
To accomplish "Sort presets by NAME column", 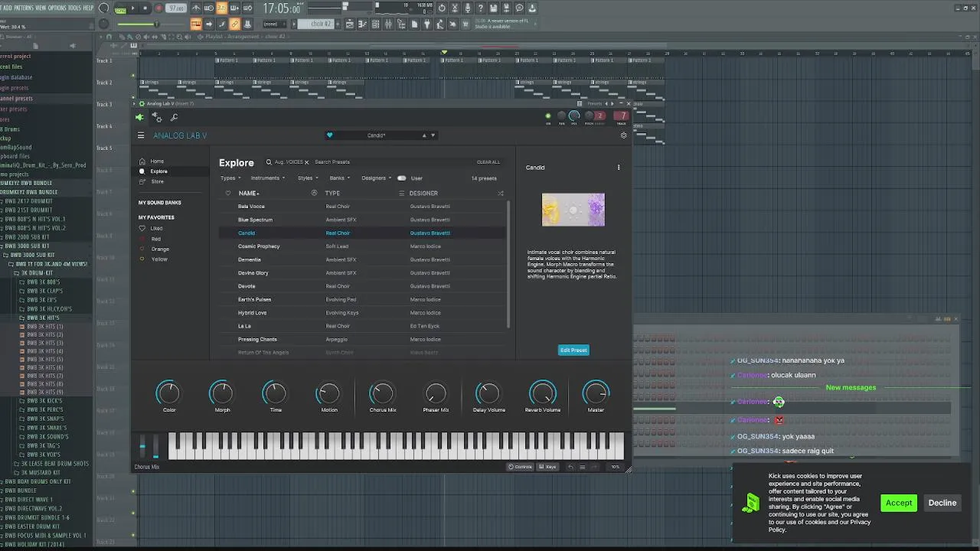I will (x=249, y=194).
